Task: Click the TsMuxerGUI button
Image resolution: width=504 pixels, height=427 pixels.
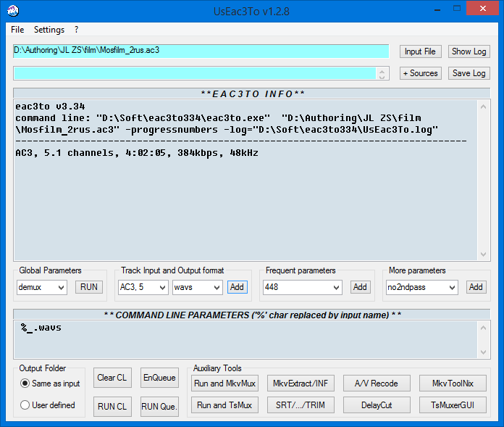Action: coord(453,405)
